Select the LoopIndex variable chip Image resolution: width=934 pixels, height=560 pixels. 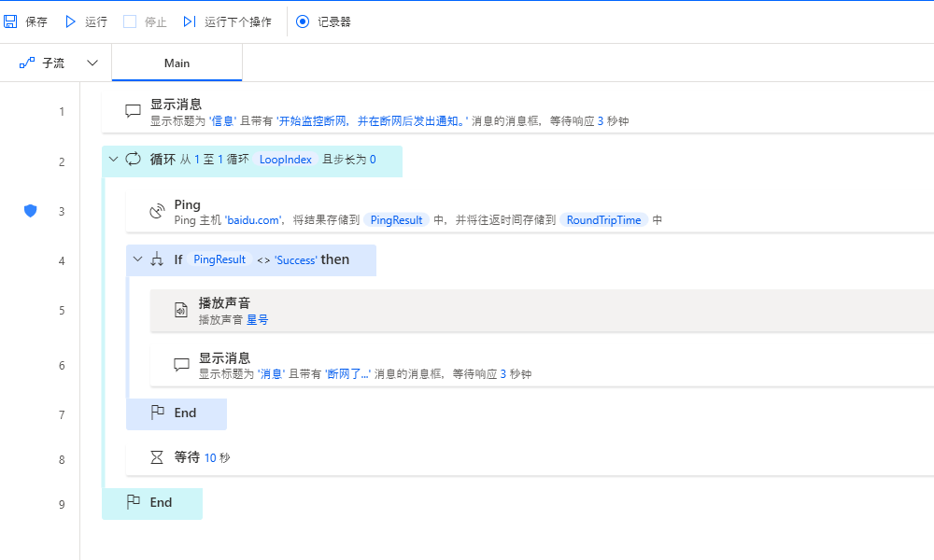coord(286,160)
